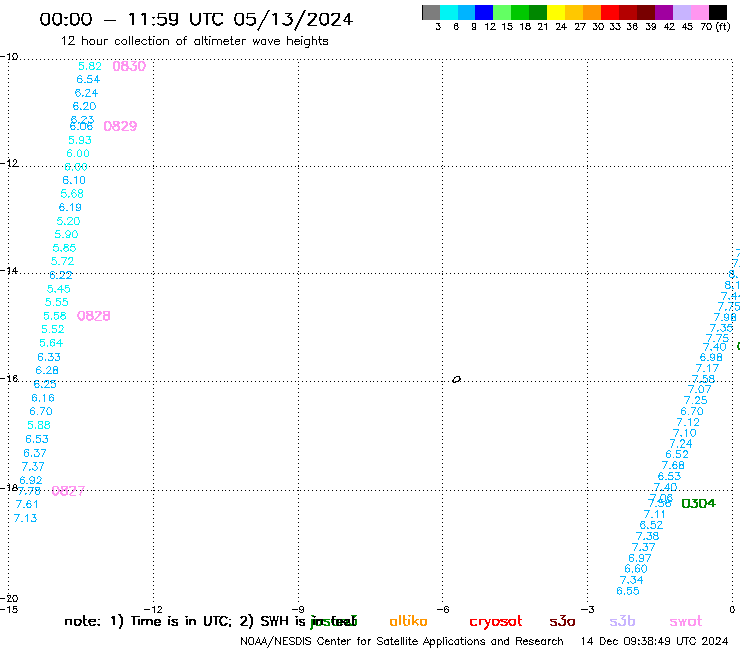Viewport: 740px width, 650px height.
Task: Click the 6.98 wave height value
Action: tap(711, 357)
